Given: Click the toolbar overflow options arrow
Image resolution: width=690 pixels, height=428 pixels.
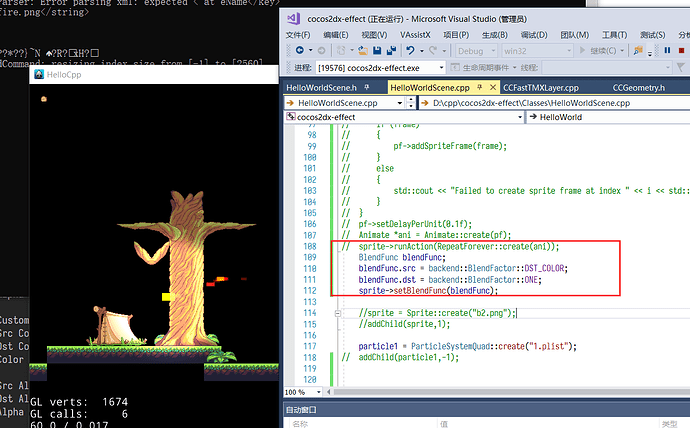Looking at the screenshot, I should tap(650, 54).
